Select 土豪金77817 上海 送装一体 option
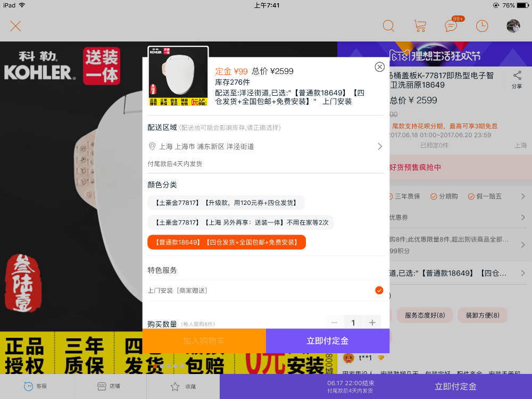 click(x=240, y=222)
